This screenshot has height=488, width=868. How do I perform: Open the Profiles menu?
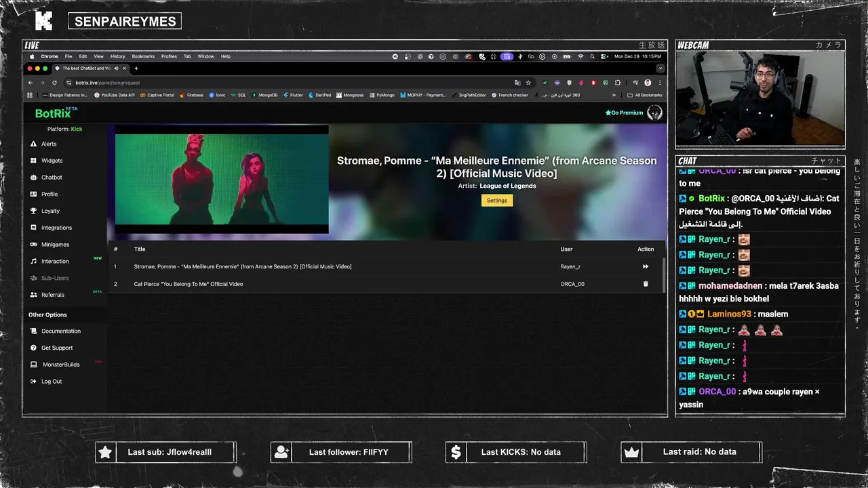169,56
